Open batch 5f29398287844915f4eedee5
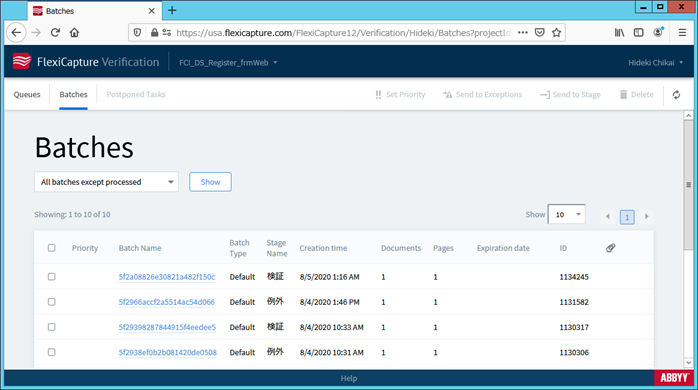Viewport: 698px width, 390px height. coord(167,327)
